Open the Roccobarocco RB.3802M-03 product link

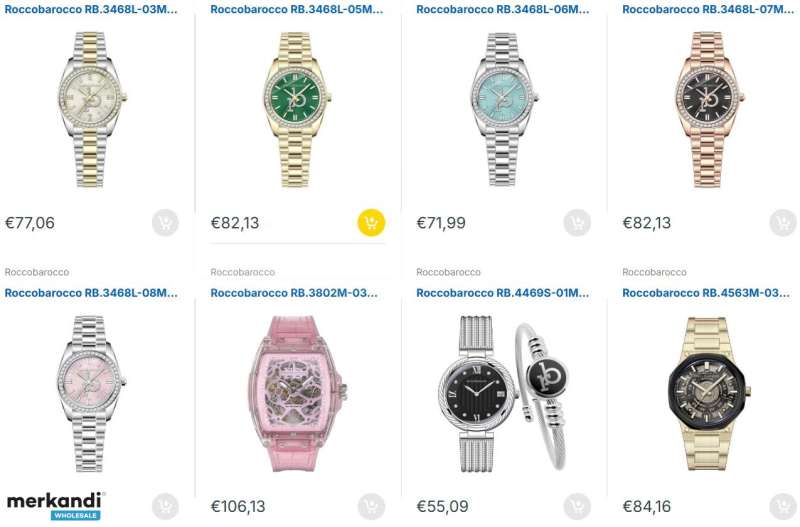click(294, 293)
